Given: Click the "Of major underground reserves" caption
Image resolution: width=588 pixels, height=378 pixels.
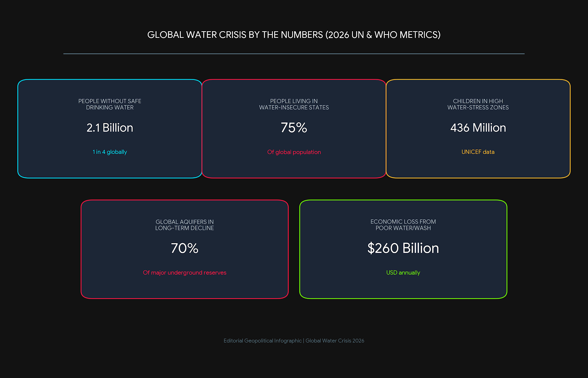Looking at the screenshot, I should coord(184,273).
